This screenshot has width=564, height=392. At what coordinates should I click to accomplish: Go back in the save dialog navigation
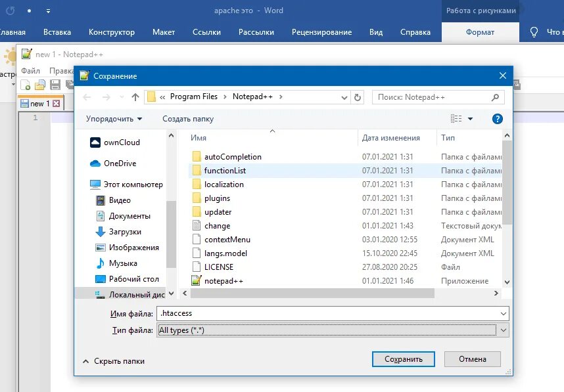87,97
